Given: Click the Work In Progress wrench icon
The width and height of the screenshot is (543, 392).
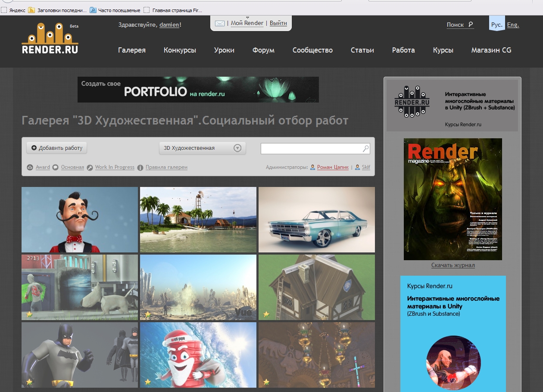Looking at the screenshot, I should click(90, 168).
